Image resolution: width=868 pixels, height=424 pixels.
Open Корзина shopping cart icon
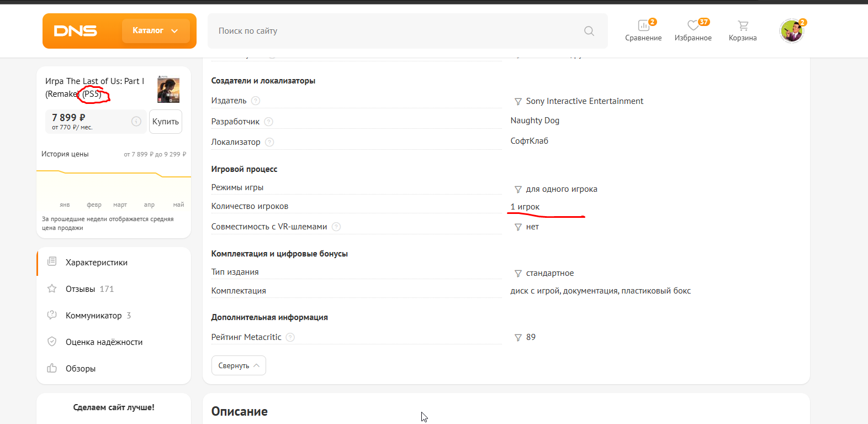(x=743, y=31)
